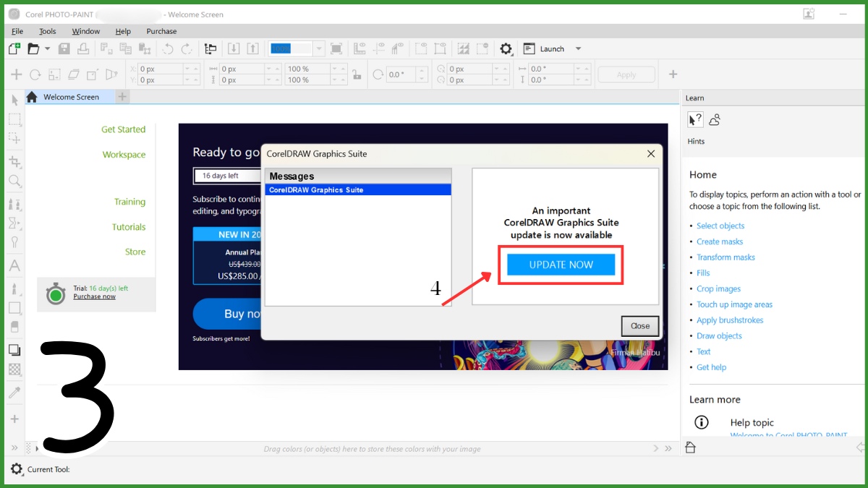
Task: Select the Eraser tool in toolbox
Action: [x=14, y=327]
